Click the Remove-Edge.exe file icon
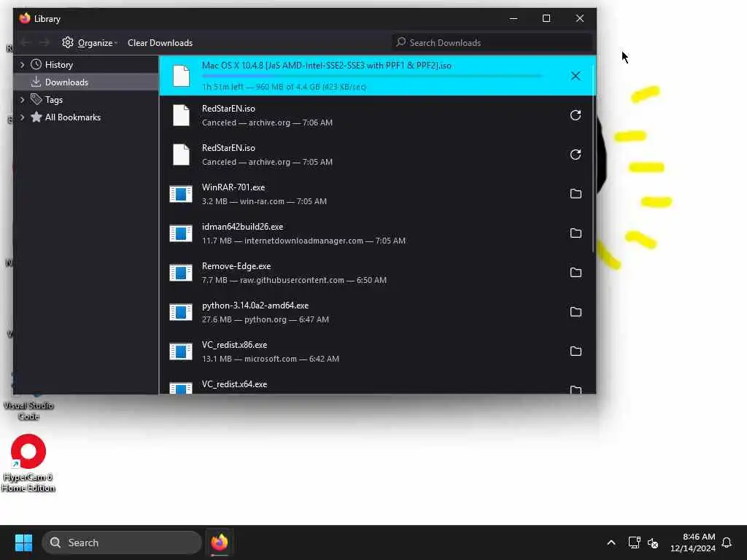Screen dimensions: 747x560 [181, 273]
